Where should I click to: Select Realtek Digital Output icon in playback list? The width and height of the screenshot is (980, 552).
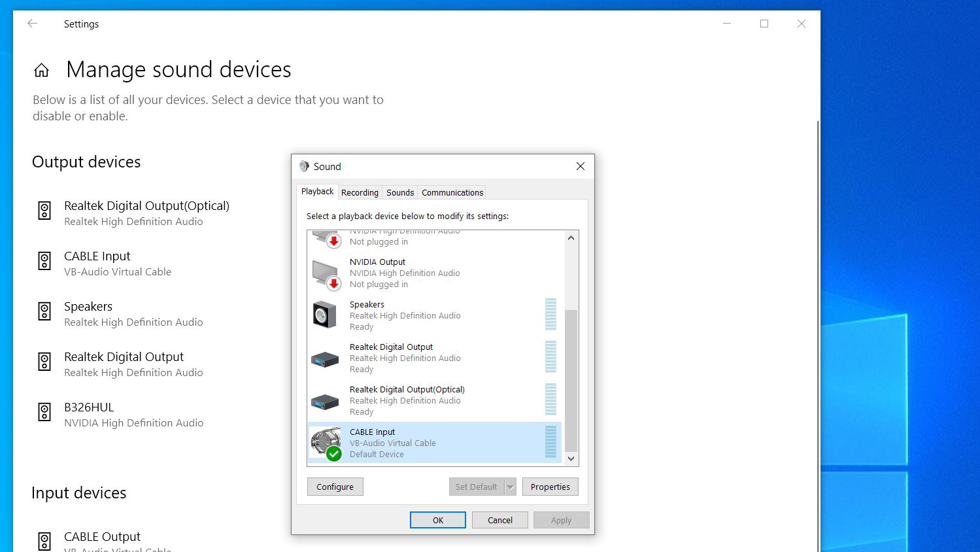pyautogui.click(x=325, y=359)
